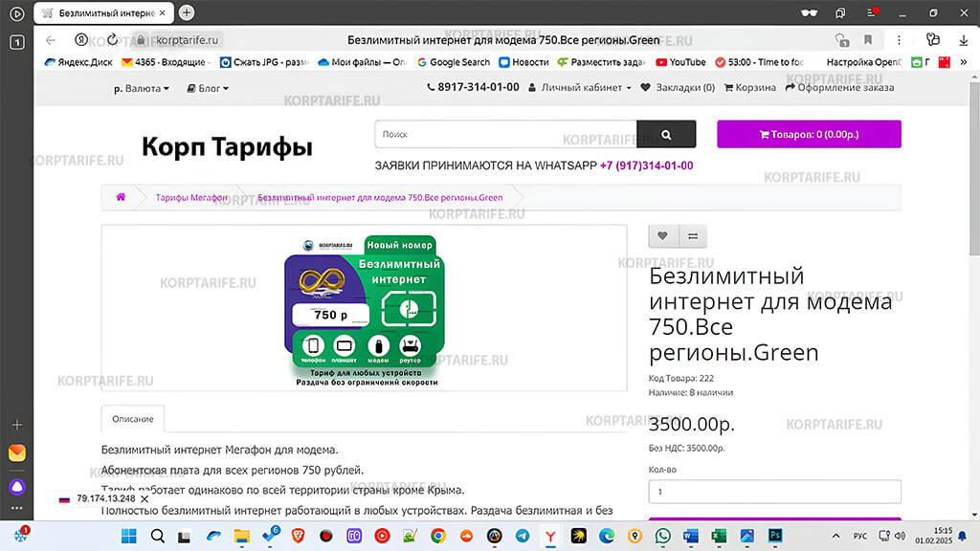Expand the Личный кабинет dropdown
This screenshot has width=980, height=551.
click(x=580, y=87)
